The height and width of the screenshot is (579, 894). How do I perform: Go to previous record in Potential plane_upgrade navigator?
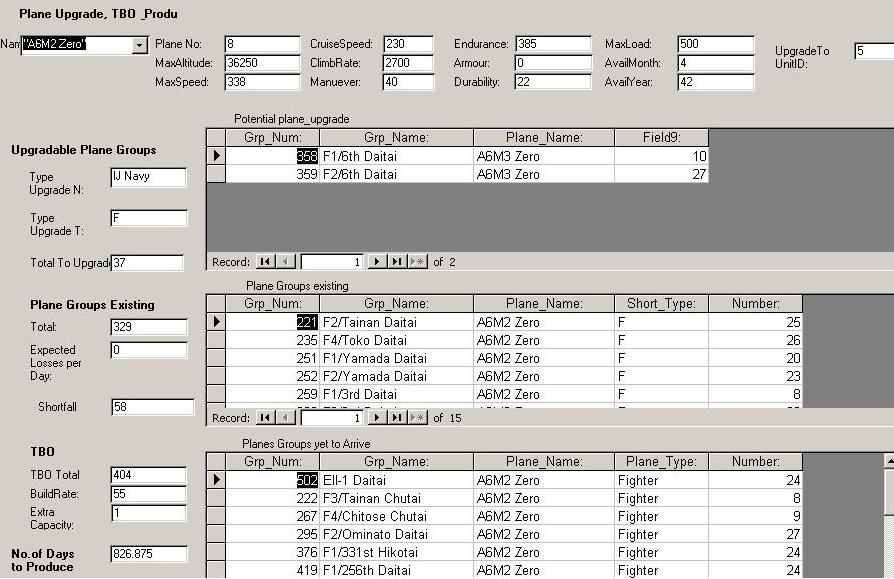click(x=285, y=262)
